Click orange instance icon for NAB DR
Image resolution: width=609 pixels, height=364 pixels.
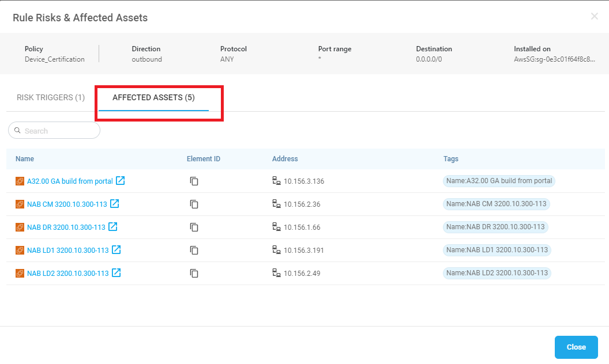[20, 227]
